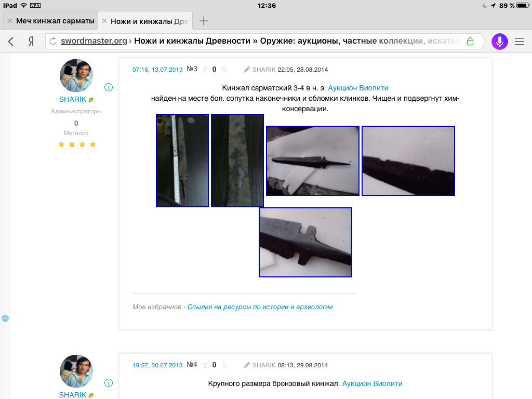Click the 'Мое избранное' signature text

coord(157,307)
